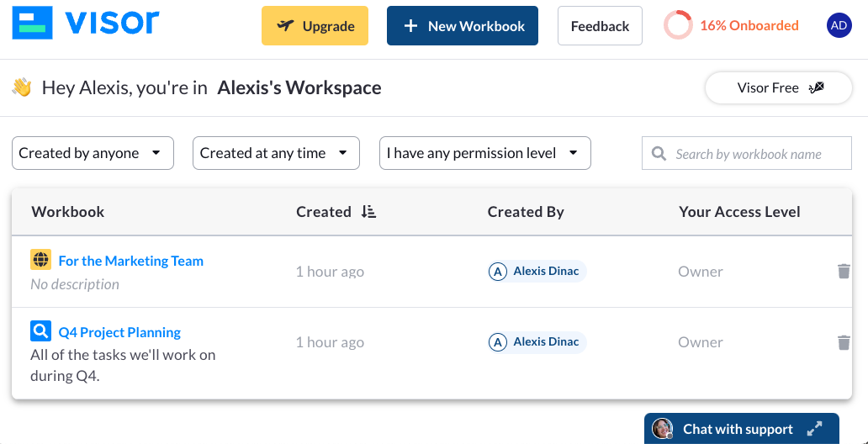Click the Chat with support button

point(742,429)
